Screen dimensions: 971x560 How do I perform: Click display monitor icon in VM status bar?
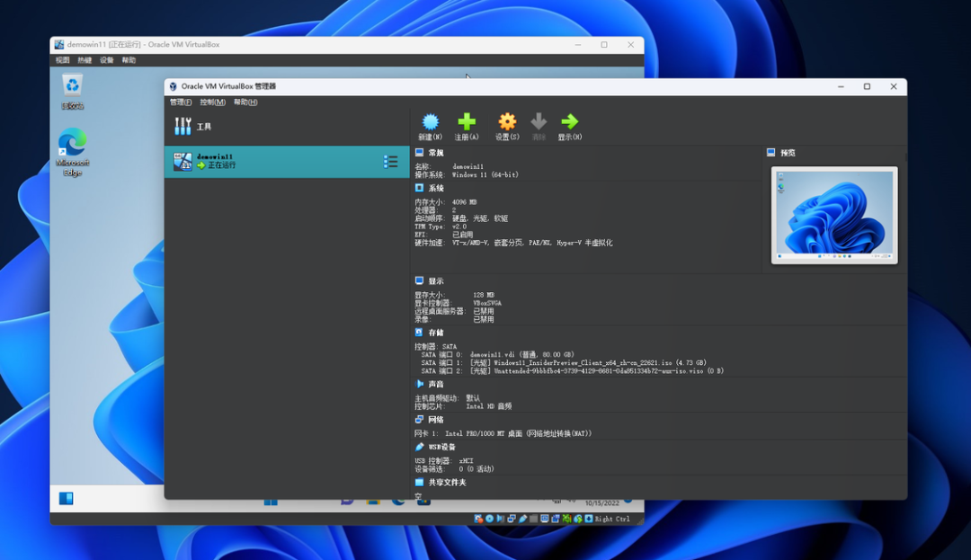click(545, 519)
